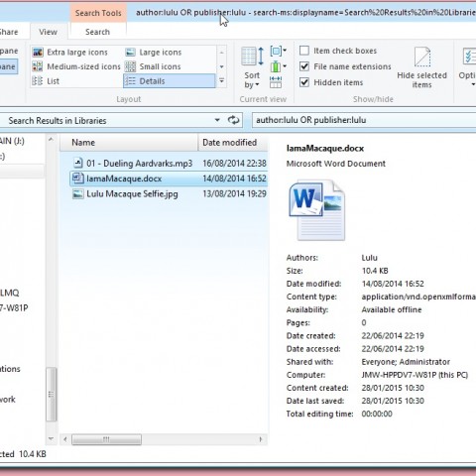Choose Large icons layout
This screenshot has width=476, height=476.
(x=154, y=53)
